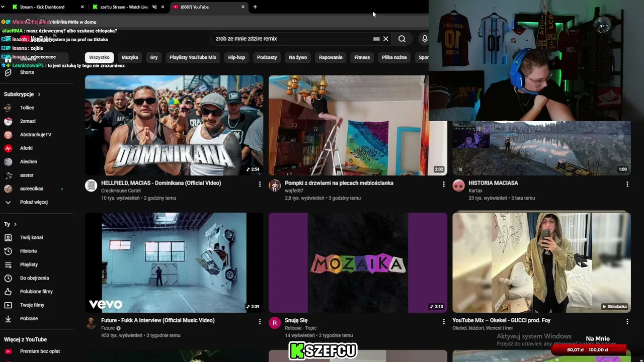
Task: Open options menu for Pompki z drzwiami video
Action: tap(443, 185)
